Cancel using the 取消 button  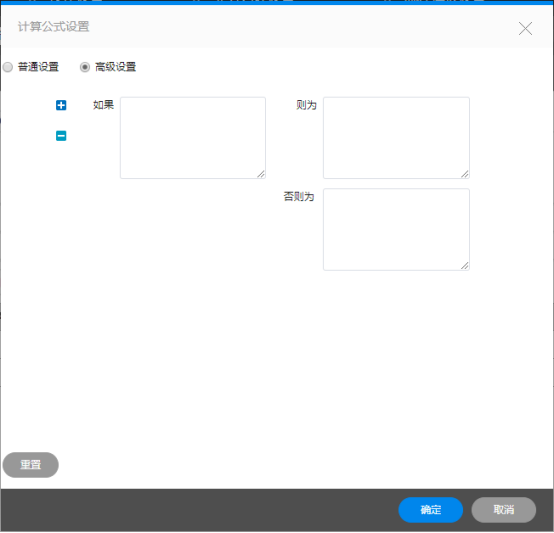(504, 510)
